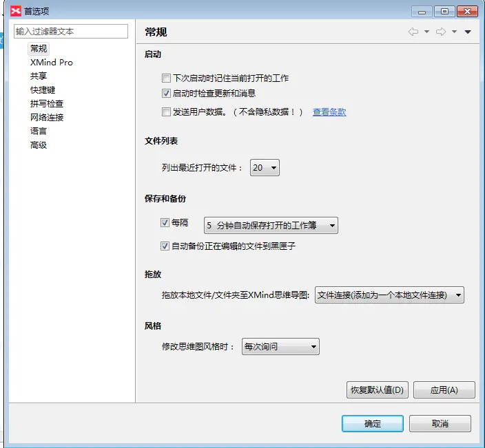Open the 文件连接 drag-drop dropdown
The height and width of the screenshot is (448, 485).
click(x=389, y=295)
